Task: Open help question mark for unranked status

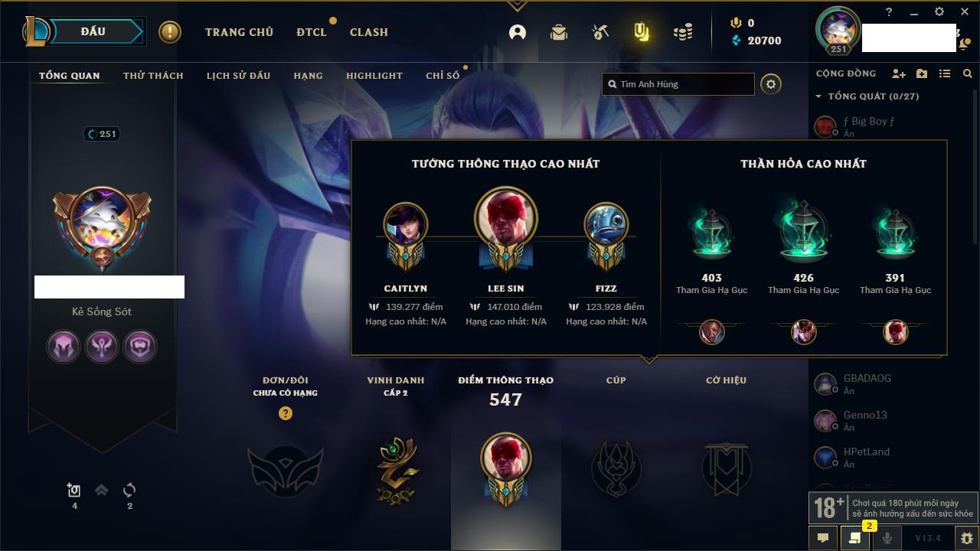Action: (286, 413)
